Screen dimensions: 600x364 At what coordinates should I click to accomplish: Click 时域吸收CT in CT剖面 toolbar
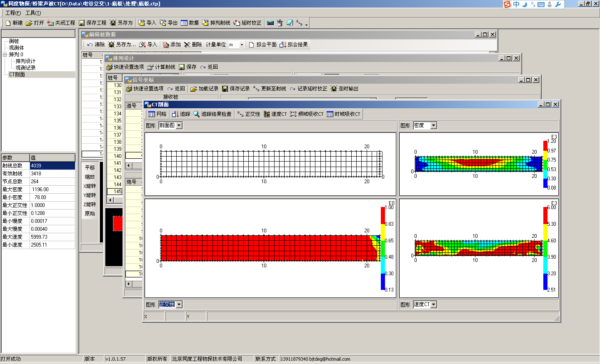(343, 114)
